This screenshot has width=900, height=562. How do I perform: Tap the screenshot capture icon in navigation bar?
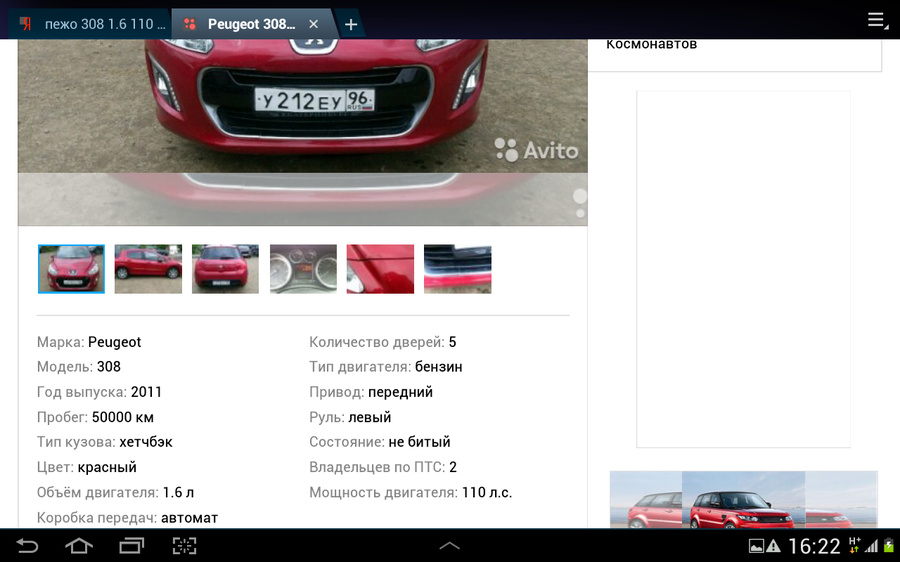tap(184, 545)
